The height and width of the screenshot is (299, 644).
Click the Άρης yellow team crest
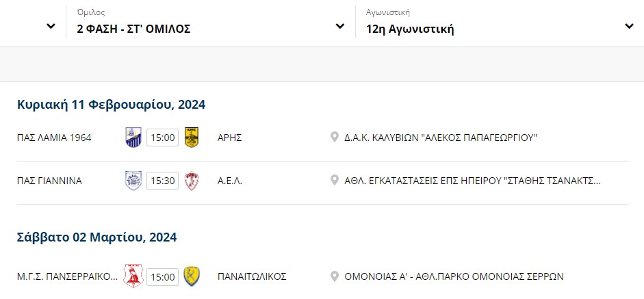click(x=192, y=138)
